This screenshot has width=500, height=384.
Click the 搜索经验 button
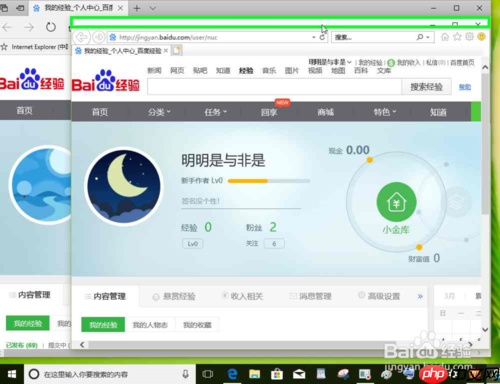[x=426, y=87]
